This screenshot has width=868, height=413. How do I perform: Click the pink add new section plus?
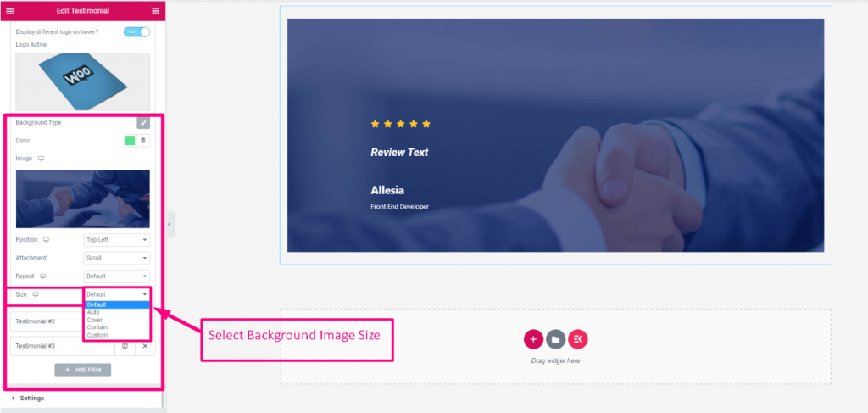(533, 339)
